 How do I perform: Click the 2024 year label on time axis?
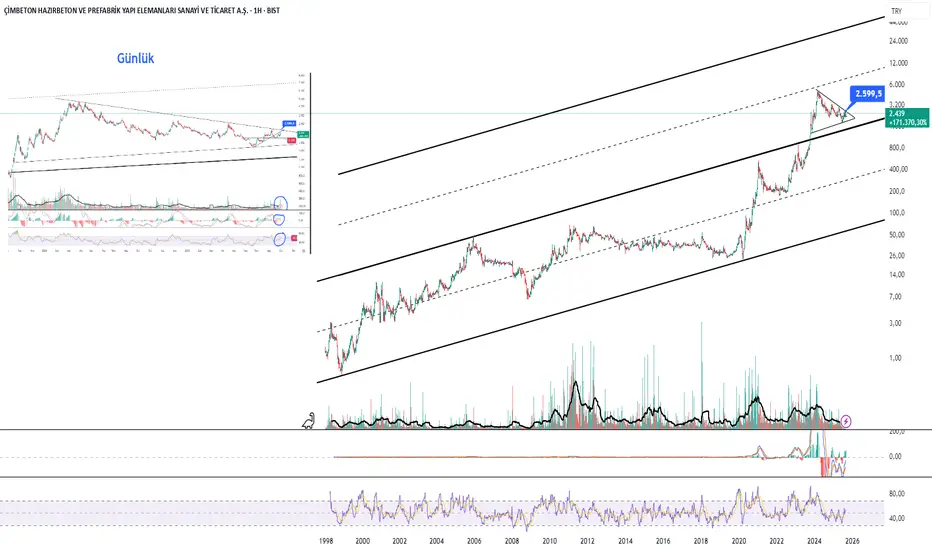[x=814, y=541]
